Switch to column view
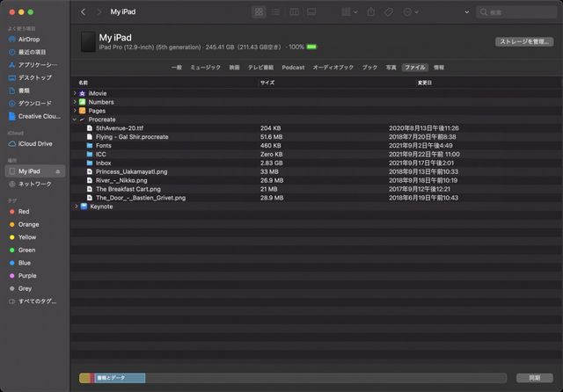 coord(294,11)
